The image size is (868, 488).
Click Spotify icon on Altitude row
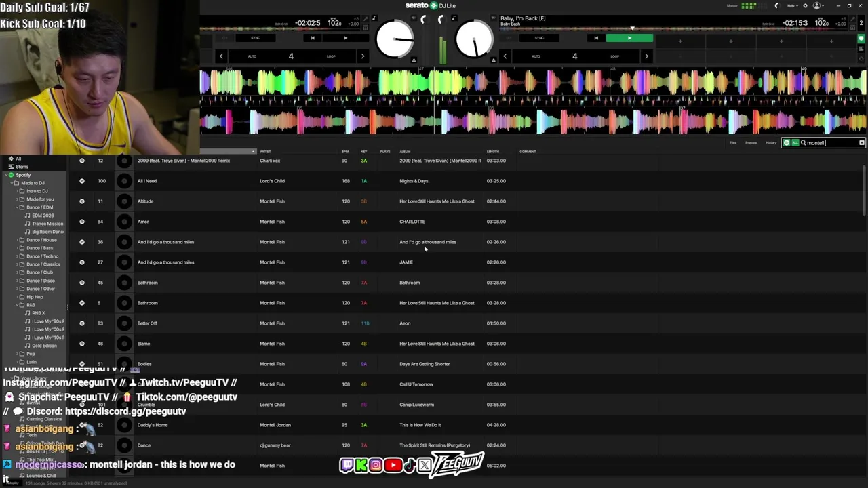[x=82, y=201]
